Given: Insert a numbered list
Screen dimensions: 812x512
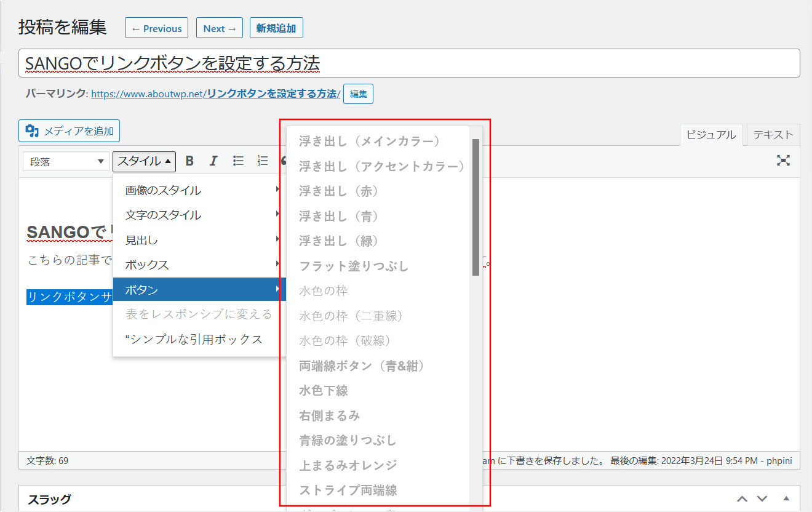Looking at the screenshot, I should click(x=263, y=161).
